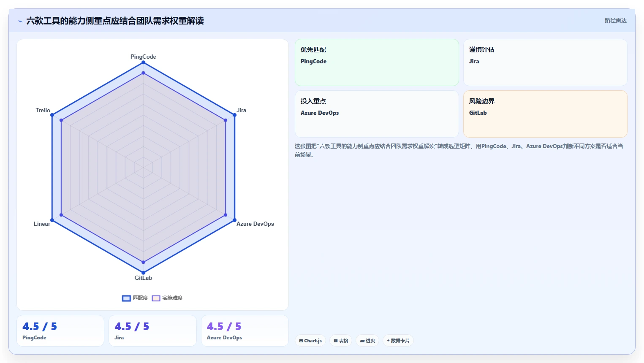Click the inner 实施难度 point at Trello

click(61, 120)
